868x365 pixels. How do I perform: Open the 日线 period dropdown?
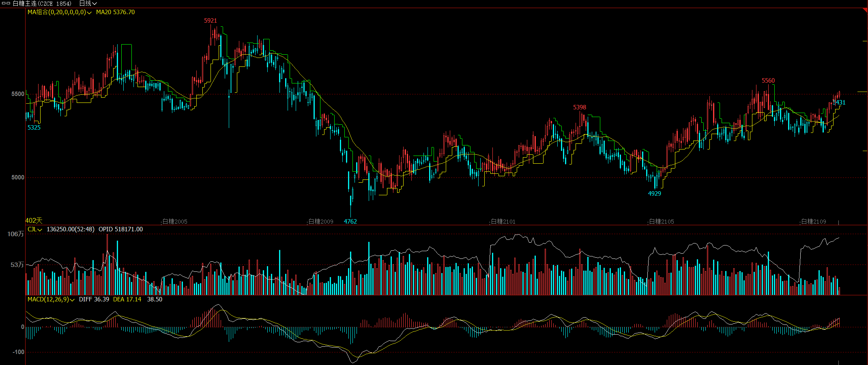(88, 3)
